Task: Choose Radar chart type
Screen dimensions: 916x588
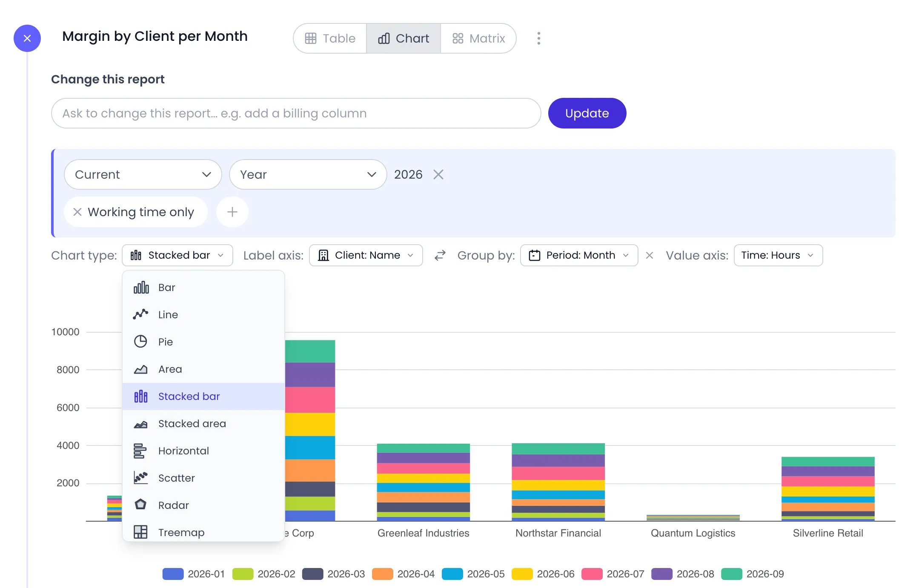Action: (x=203, y=505)
